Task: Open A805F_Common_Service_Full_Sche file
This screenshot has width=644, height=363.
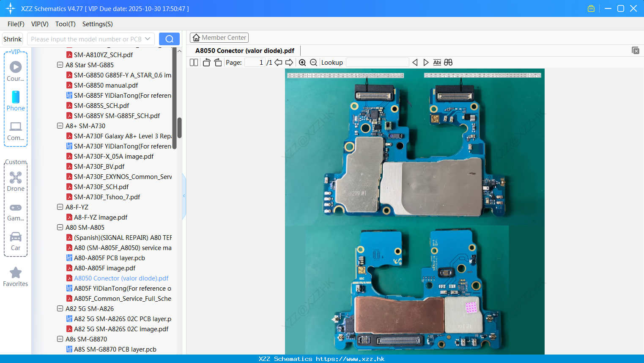Action: coord(123,299)
